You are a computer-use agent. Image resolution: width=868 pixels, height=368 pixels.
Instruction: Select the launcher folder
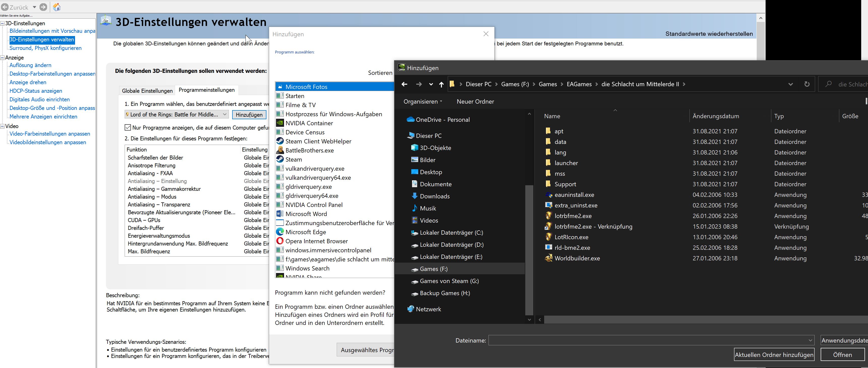point(566,163)
